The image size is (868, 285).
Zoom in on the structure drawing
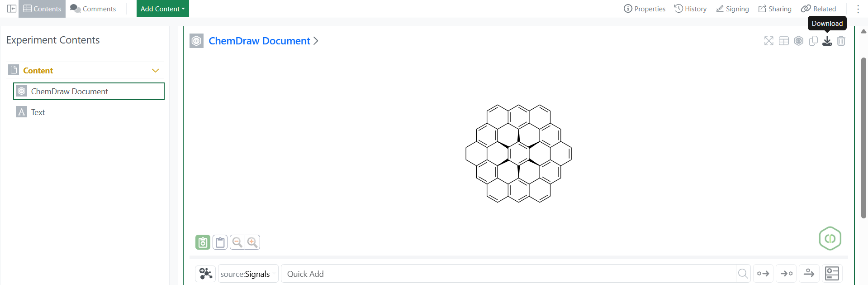[x=252, y=242]
